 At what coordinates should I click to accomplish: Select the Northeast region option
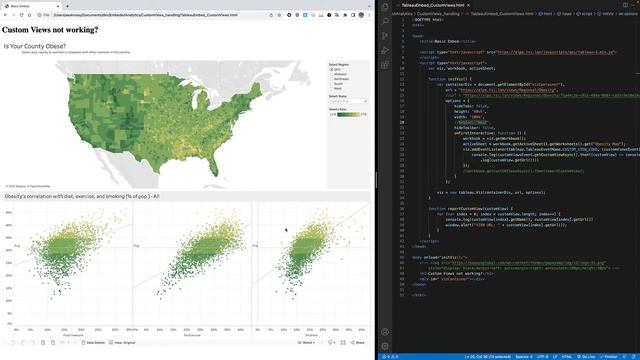click(339, 79)
